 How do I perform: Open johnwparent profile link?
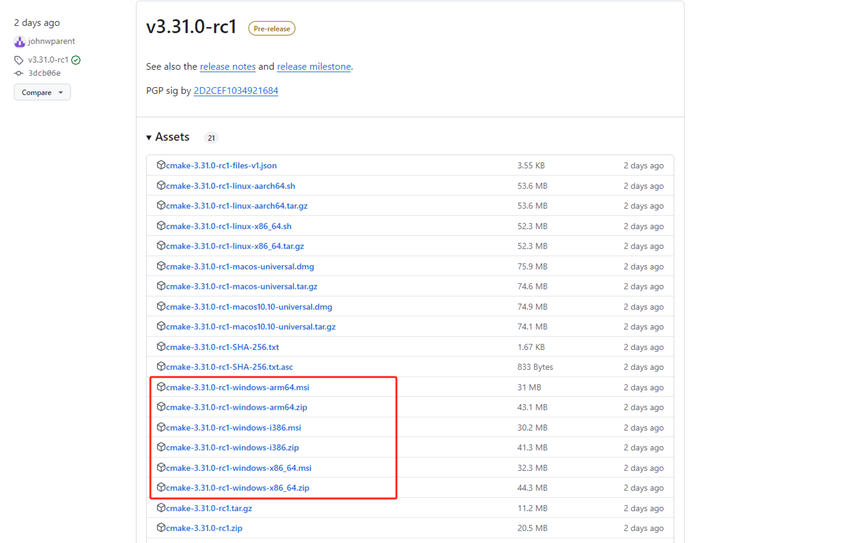pyautogui.click(x=51, y=41)
